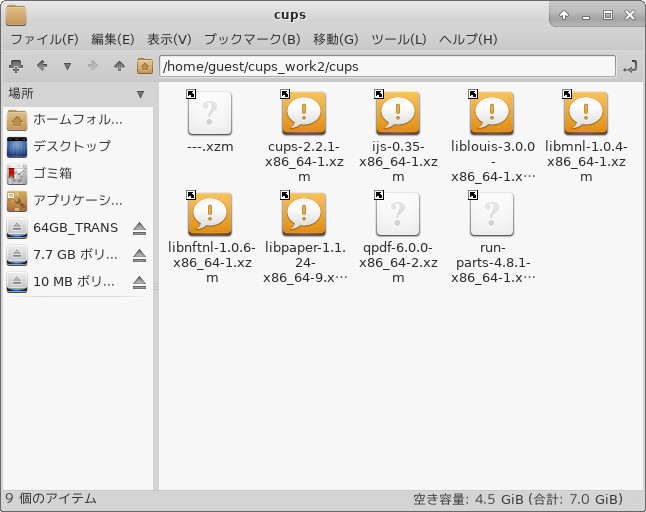Open the 場所 side pane dropdown

coord(140,94)
